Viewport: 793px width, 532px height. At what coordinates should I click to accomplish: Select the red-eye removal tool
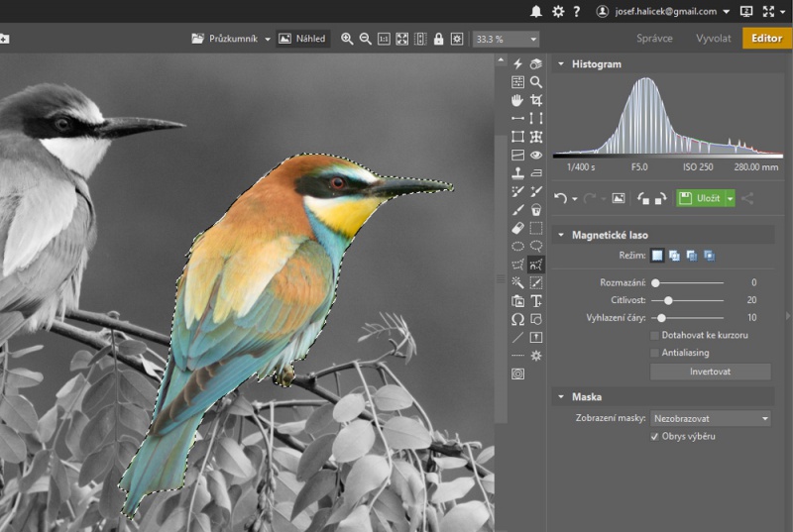tap(536, 155)
